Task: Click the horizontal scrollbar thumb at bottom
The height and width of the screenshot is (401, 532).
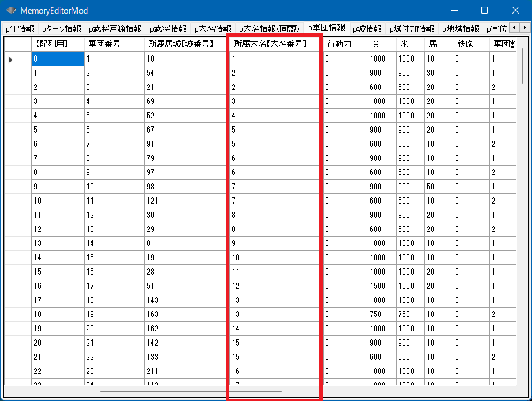Action: tap(190, 391)
